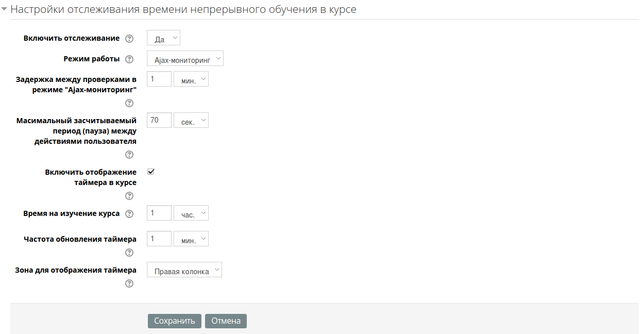Image resolution: width=644 pixels, height=334 pixels.
Task: Expand the "Правая колонка" timer zone dropdown
Action: tap(184, 271)
